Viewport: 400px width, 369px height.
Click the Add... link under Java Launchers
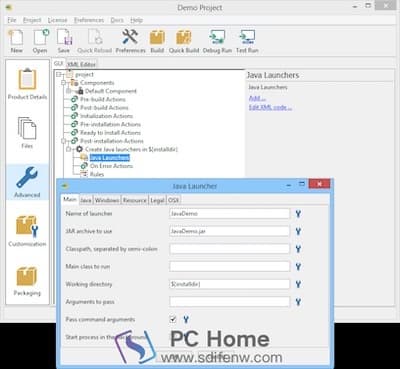click(257, 98)
